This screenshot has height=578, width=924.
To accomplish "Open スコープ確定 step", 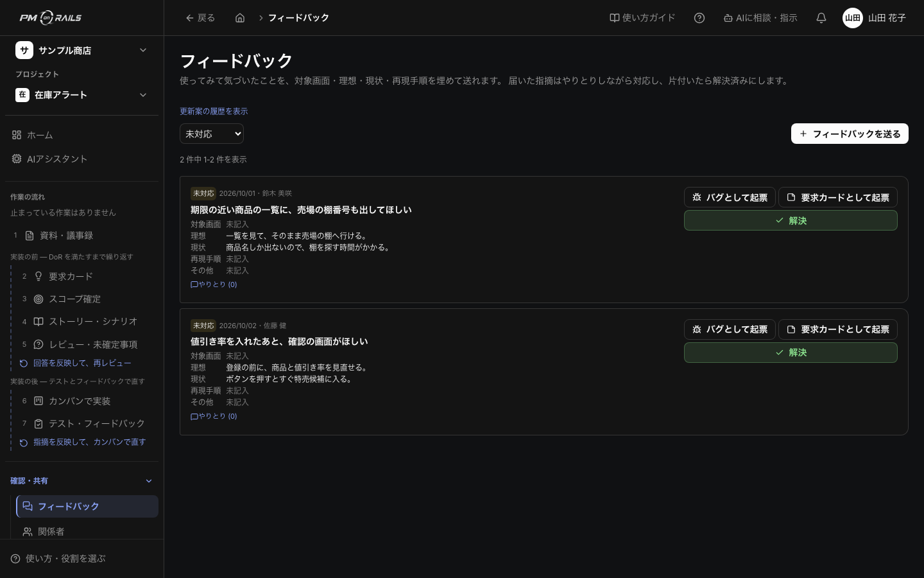I will pos(87,299).
